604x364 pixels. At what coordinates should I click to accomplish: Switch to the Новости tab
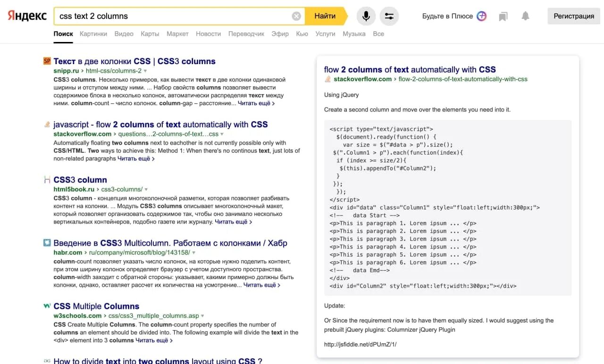coord(208,34)
